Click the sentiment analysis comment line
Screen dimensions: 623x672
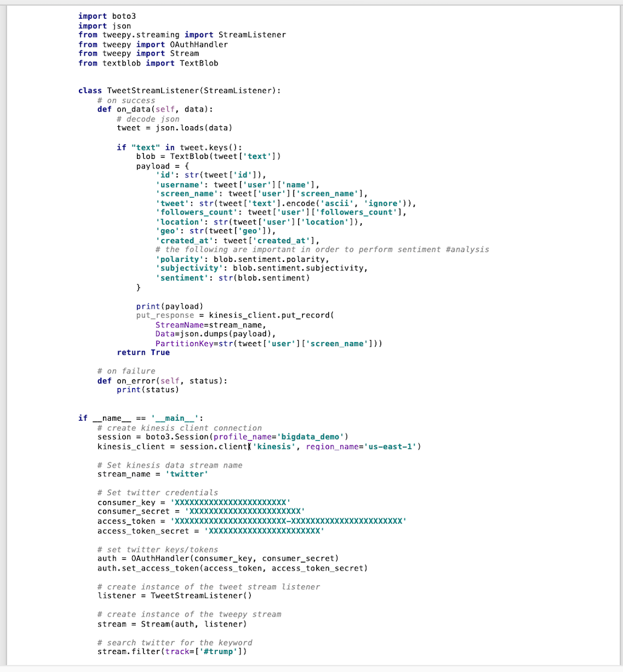(322, 250)
